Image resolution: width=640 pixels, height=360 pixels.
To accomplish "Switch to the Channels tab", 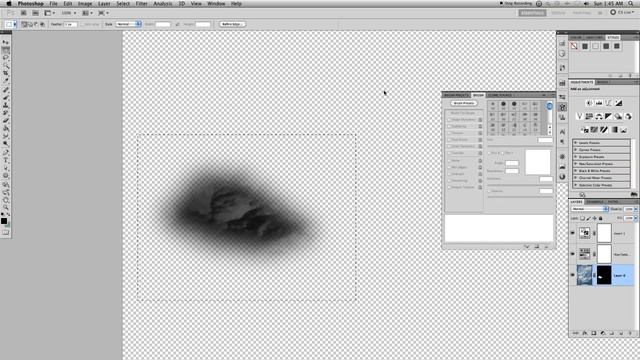I will [595, 202].
